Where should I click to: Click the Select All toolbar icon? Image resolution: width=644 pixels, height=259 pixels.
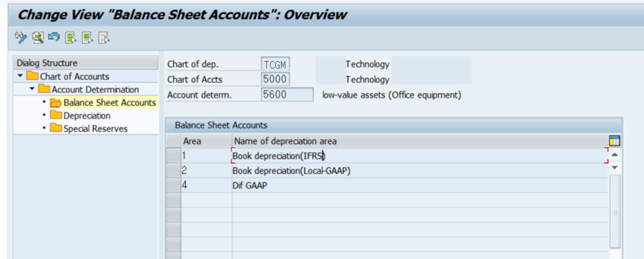(71, 37)
